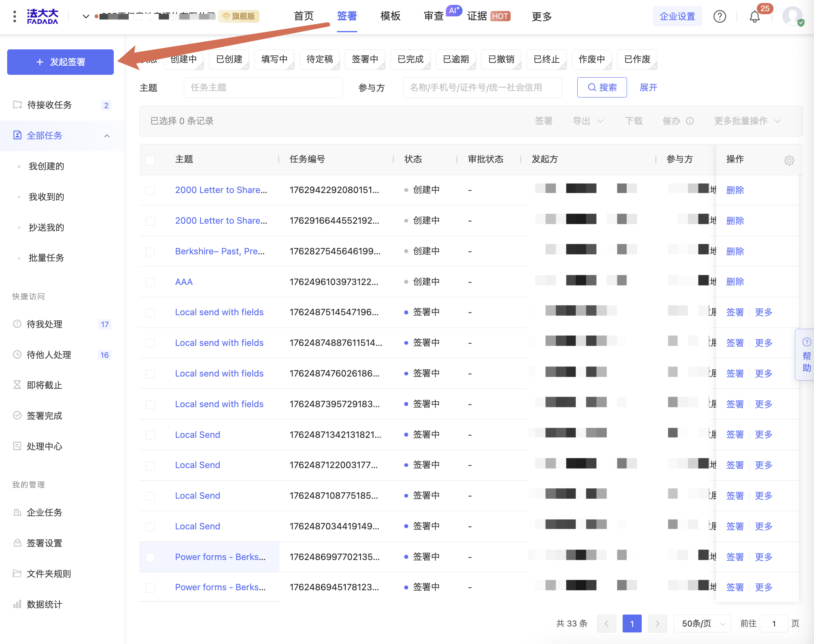
Task: Open the 50条/页 page size dropdown
Action: 701,623
